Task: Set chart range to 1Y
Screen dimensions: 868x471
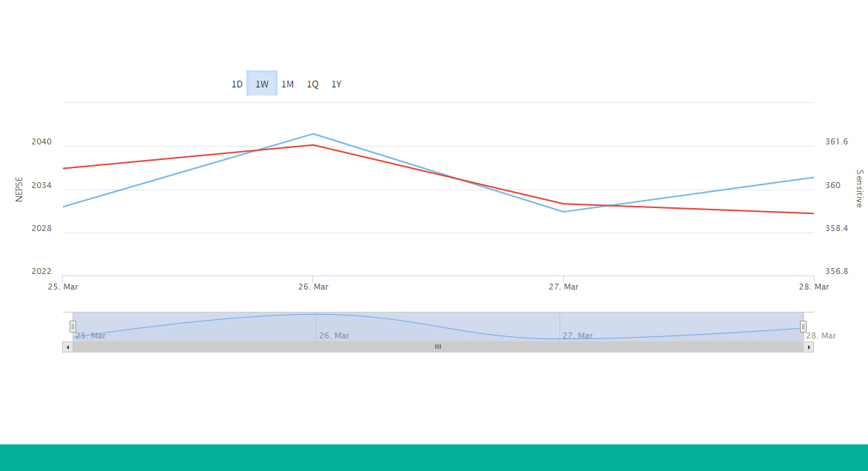Action: 336,84
